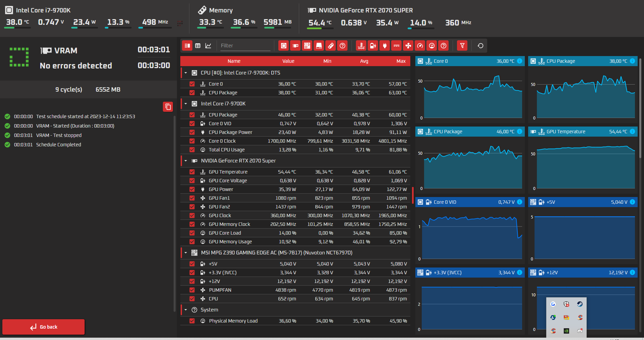Toggle the voltage sensor filter icon
The image size is (644, 340).
tap(373, 46)
